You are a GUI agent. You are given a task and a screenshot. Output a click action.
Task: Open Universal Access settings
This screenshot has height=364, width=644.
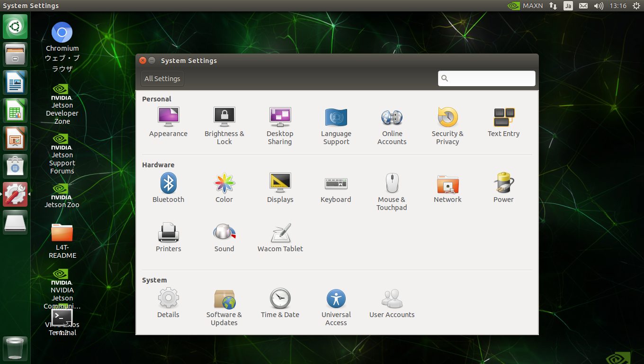point(336,307)
